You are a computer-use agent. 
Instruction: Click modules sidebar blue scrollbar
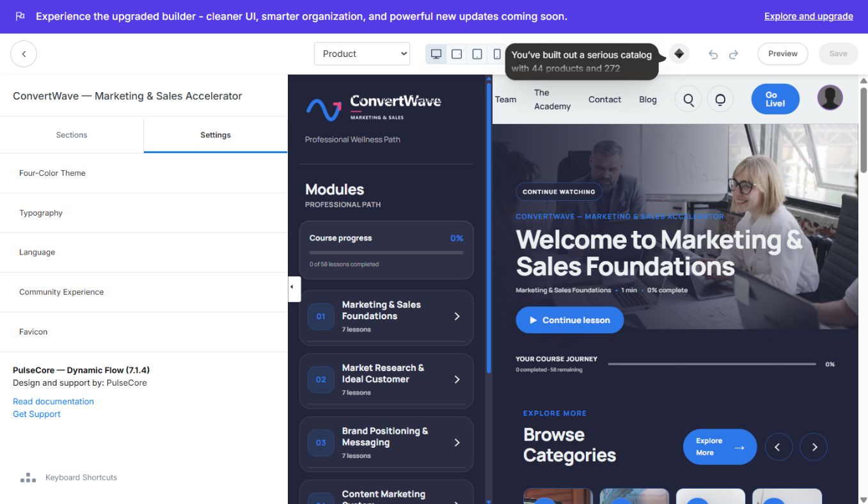pyautogui.click(x=489, y=227)
